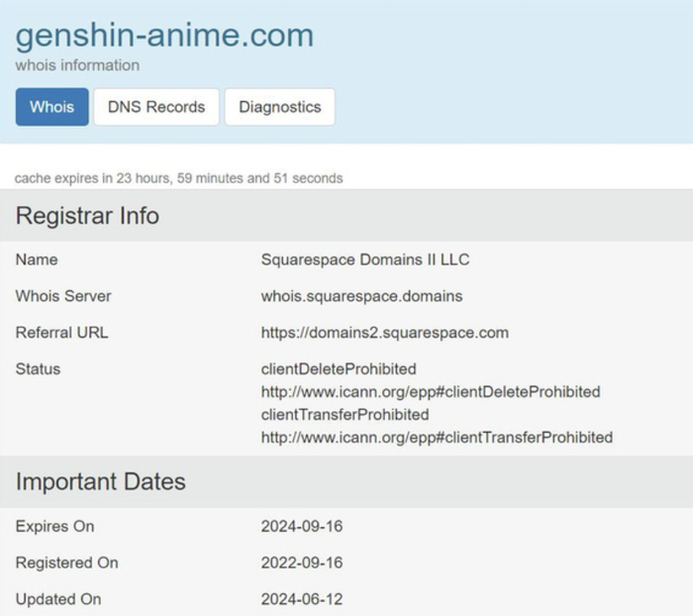Click the Referral URL label
Screen dimensions: 693x616
(x=61, y=333)
